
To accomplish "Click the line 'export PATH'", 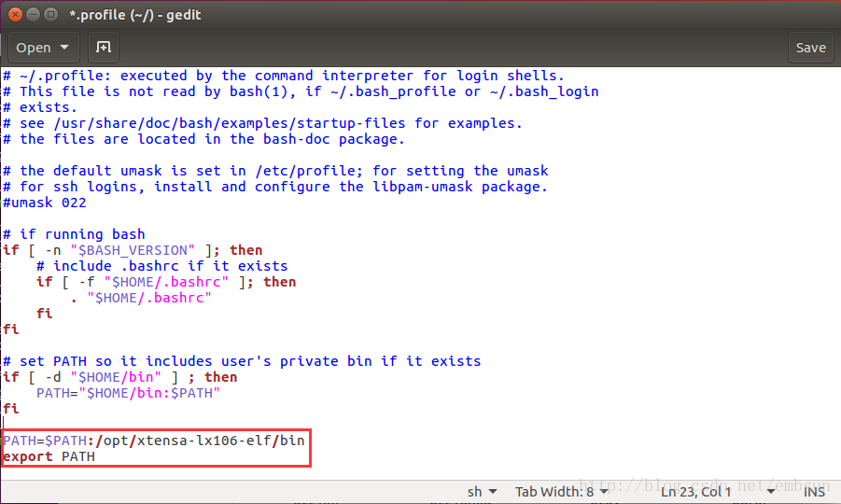I will click(49, 456).
